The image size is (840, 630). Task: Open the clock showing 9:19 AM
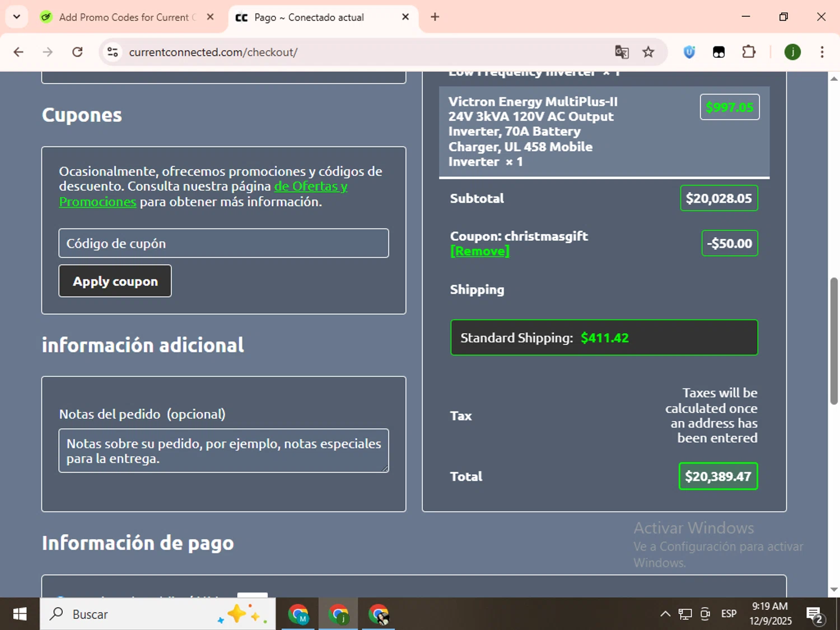(771, 614)
